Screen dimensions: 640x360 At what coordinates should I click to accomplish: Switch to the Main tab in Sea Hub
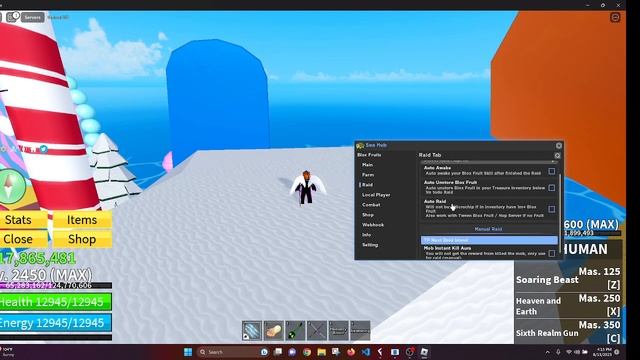point(367,165)
